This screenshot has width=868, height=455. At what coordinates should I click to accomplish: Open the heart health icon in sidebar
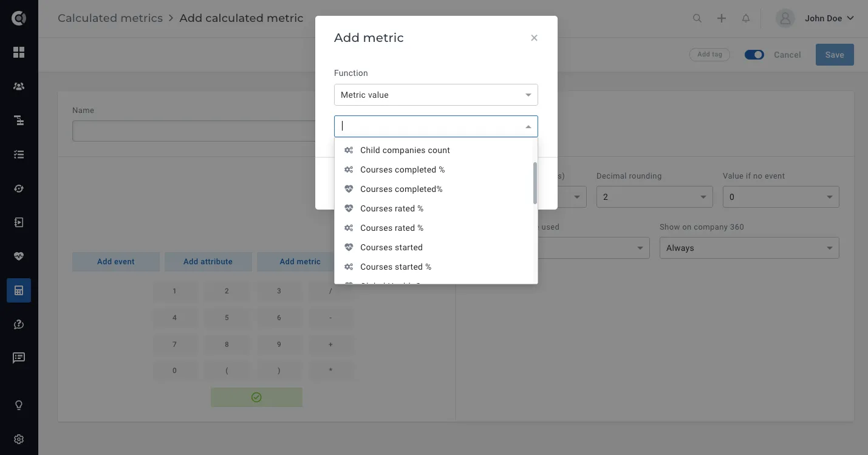19,256
